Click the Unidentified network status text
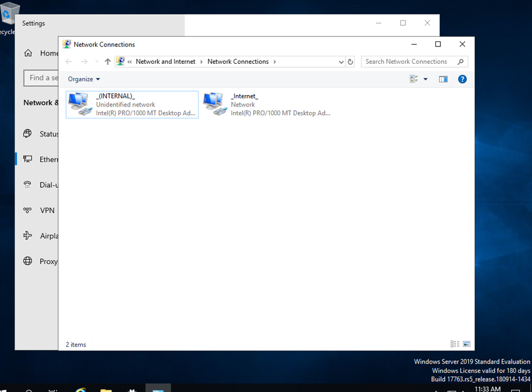The width and height of the screenshot is (532, 392). 125,104
